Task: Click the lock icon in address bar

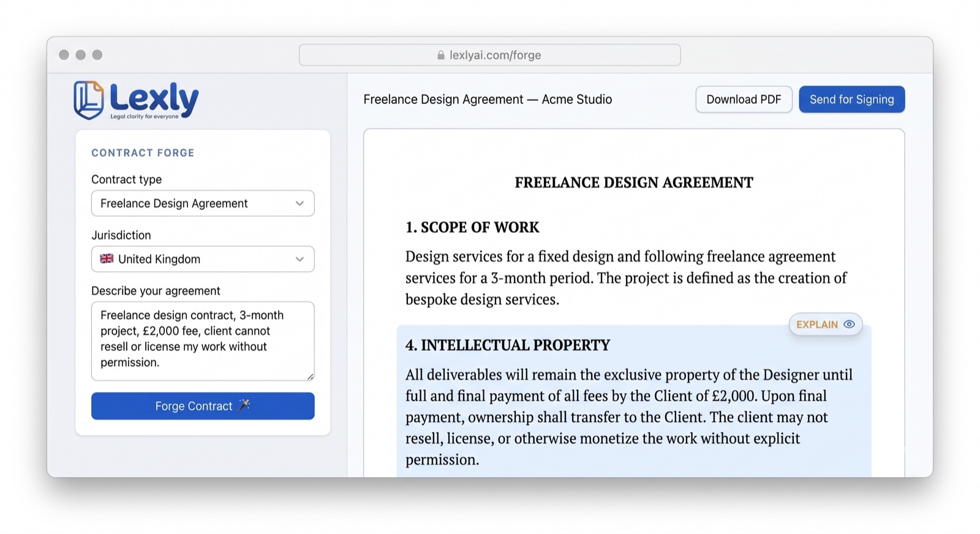Action: (x=440, y=55)
